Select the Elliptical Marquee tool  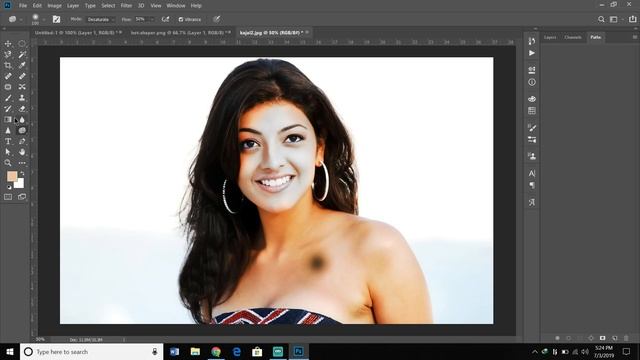click(22, 44)
